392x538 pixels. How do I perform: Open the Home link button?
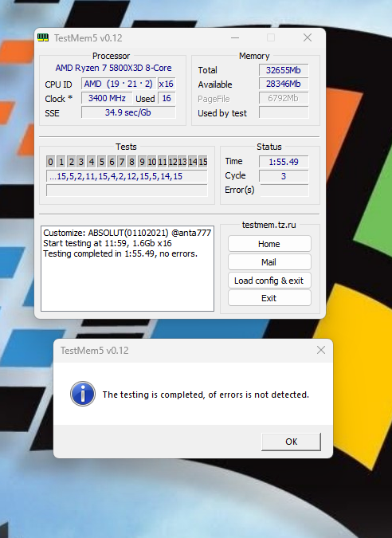coord(269,244)
